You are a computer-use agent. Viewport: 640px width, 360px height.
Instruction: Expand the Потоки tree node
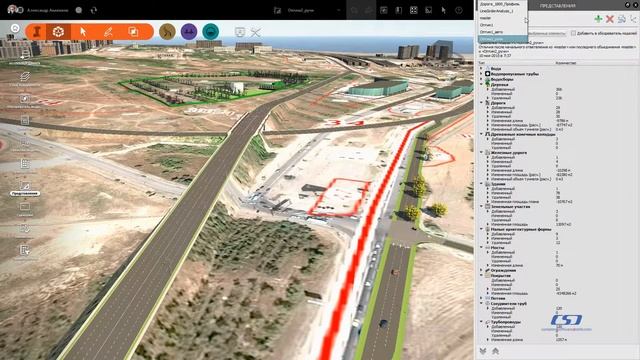[482, 298]
